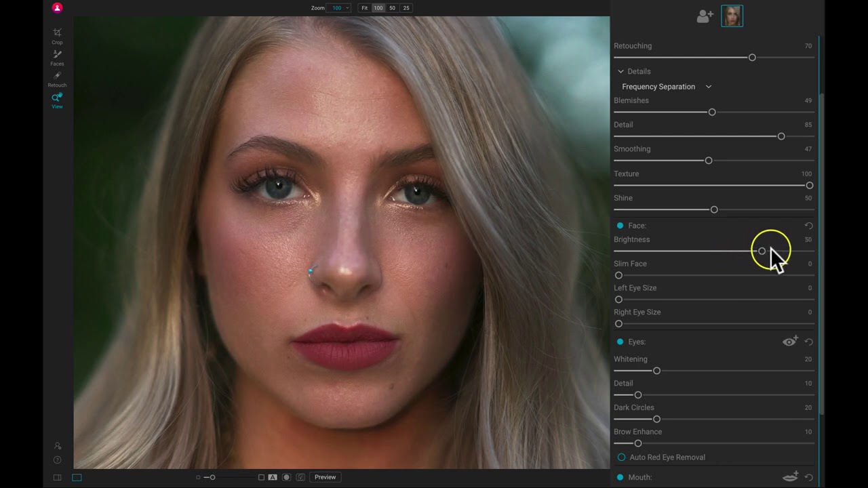This screenshot has width=868, height=488.
Task: Click the Texture slider handle
Action: pyautogui.click(x=810, y=185)
